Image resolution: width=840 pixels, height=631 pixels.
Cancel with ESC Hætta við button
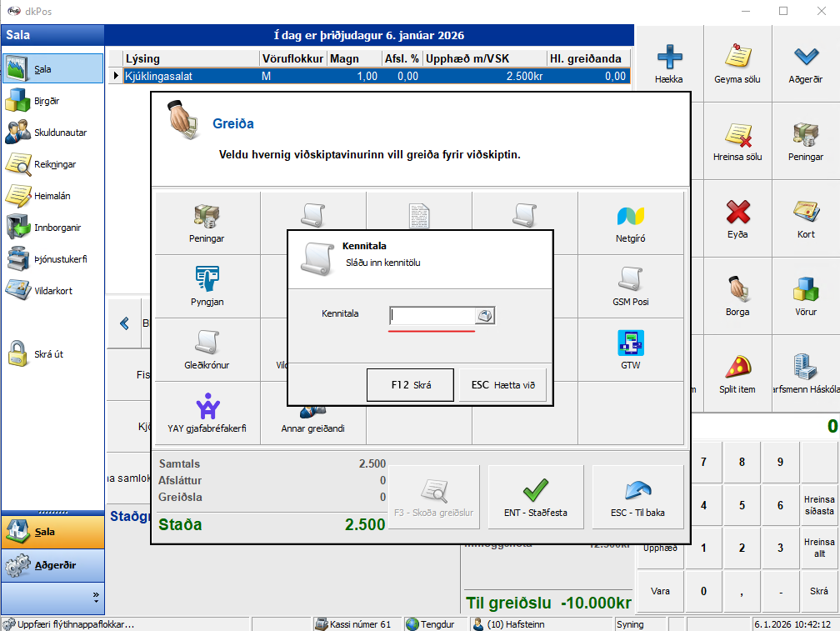click(502, 385)
